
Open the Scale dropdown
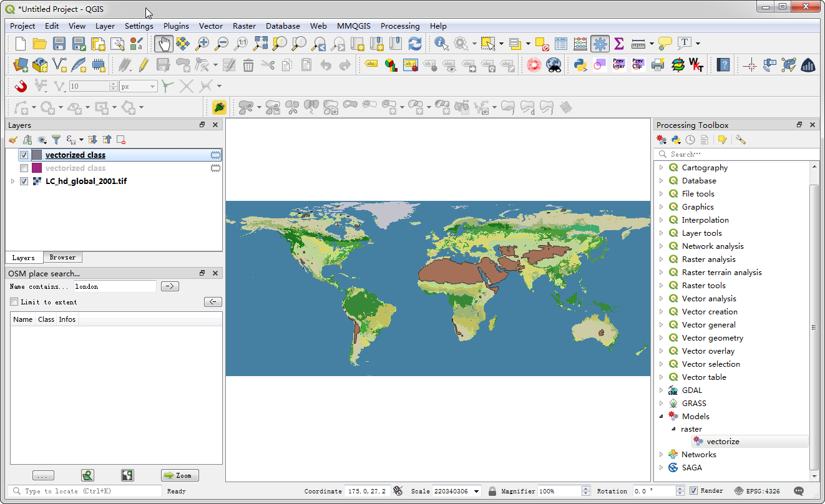(477, 492)
